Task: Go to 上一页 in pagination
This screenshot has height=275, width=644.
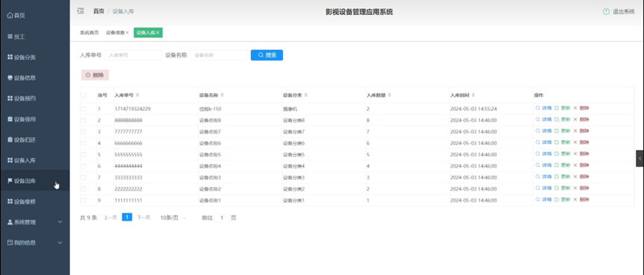Action: (110, 218)
